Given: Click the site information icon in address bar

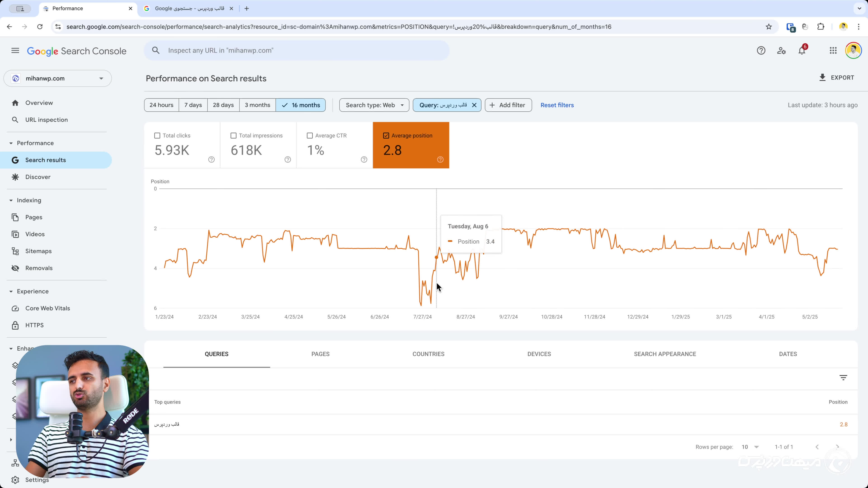Looking at the screenshot, I should (58, 27).
